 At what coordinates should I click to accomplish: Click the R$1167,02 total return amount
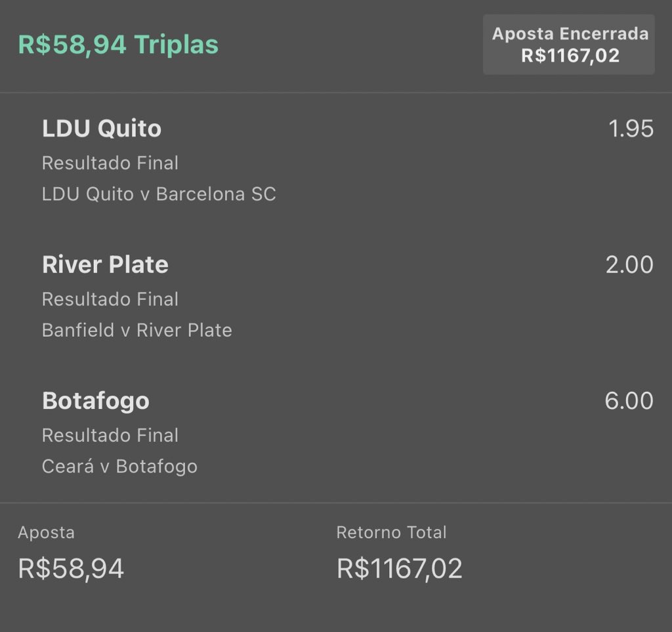(x=400, y=568)
